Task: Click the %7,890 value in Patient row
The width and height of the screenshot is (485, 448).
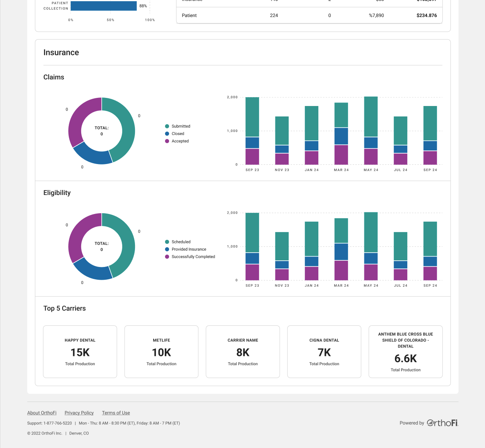Action: [376, 15]
